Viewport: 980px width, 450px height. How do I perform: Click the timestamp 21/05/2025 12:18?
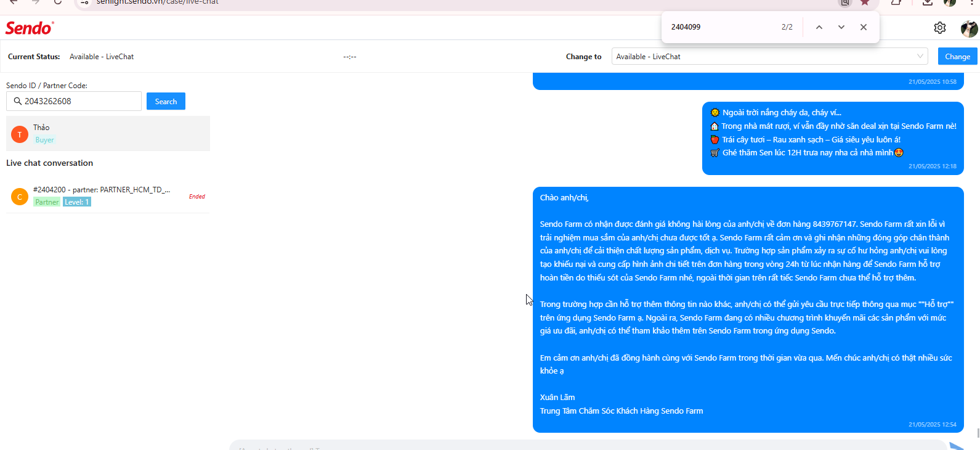(x=933, y=166)
